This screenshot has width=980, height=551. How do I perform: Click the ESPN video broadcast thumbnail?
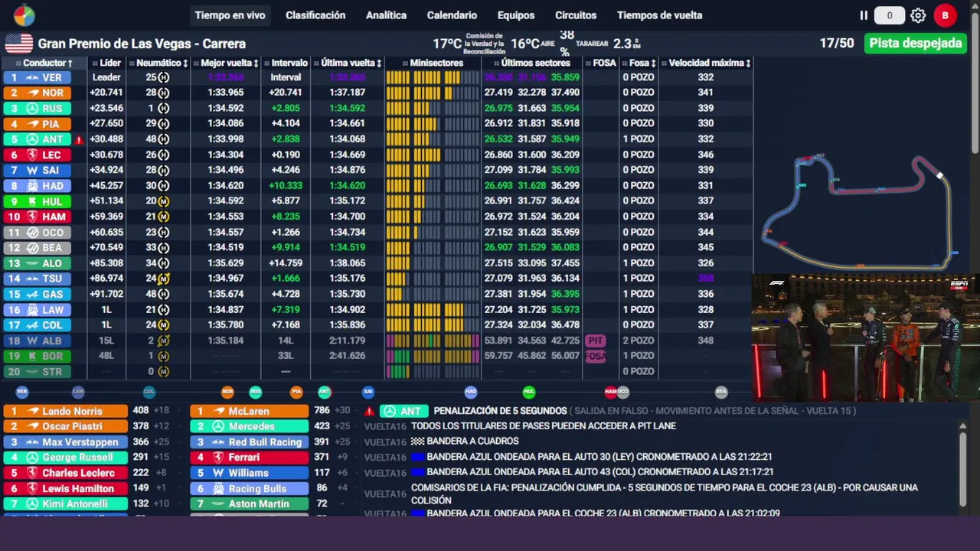[865, 337]
